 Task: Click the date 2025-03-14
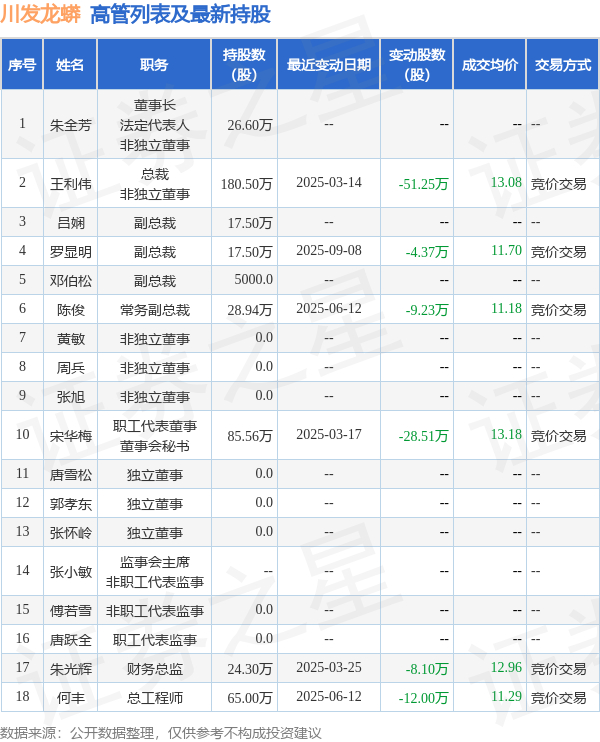tap(329, 183)
